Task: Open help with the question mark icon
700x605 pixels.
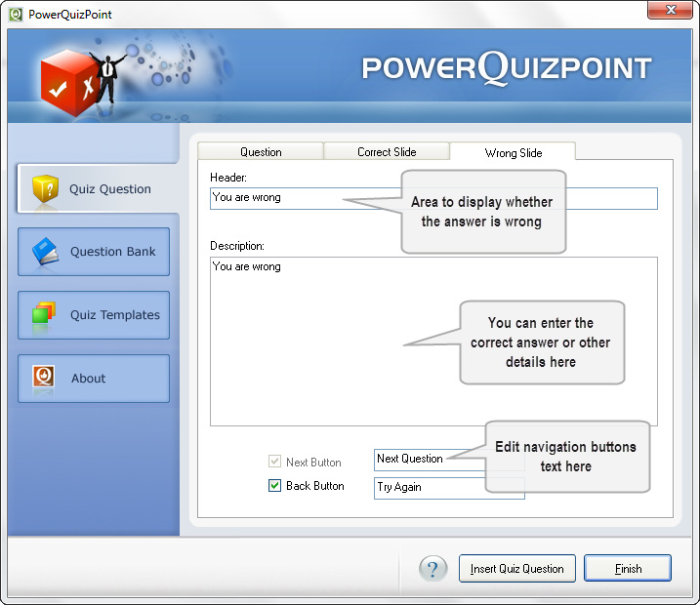Action: point(432,568)
